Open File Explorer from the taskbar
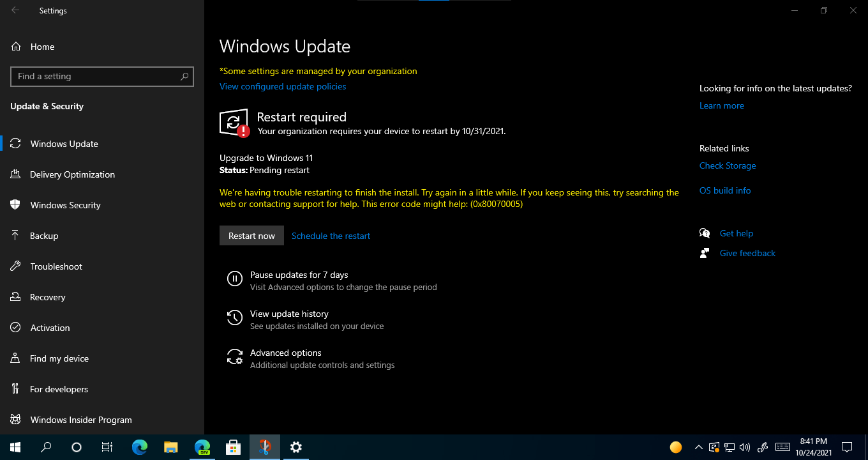868x460 pixels. (x=170, y=447)
